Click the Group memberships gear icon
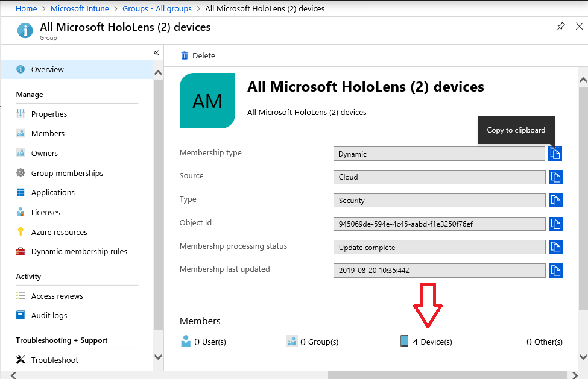This screenshot has width=588, height=379. tap(21, 173)
